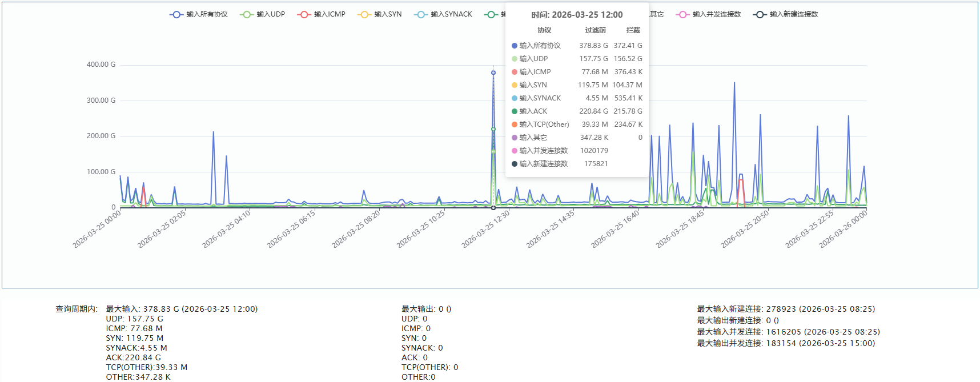Click green legend marker beside tooltip's left edge

point(491,14)
